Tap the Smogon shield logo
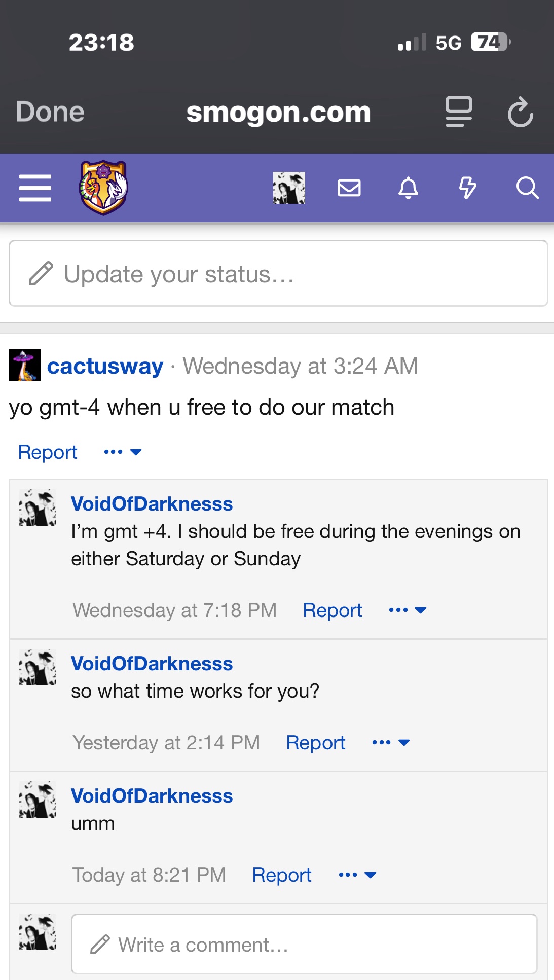 (103, 188)
